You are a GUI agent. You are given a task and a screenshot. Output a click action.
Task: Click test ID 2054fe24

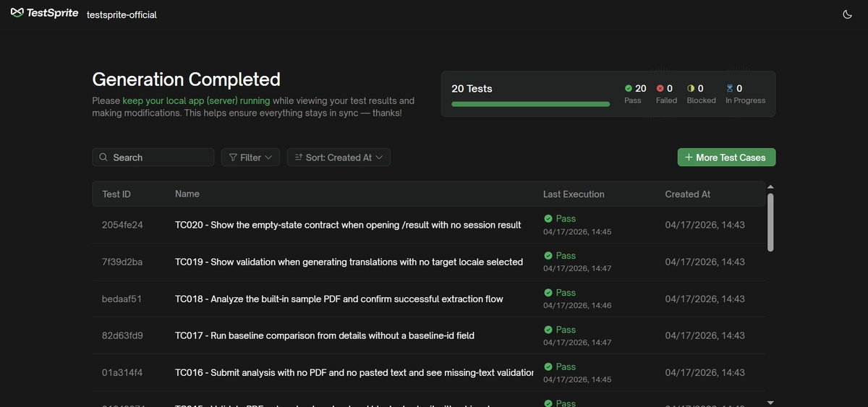click(x=122, y=225)
